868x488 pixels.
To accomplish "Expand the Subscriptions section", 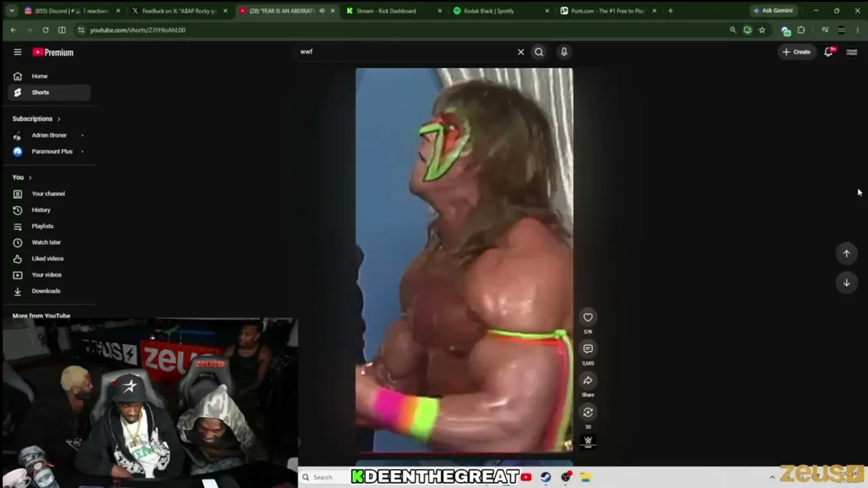I will 37,119.
